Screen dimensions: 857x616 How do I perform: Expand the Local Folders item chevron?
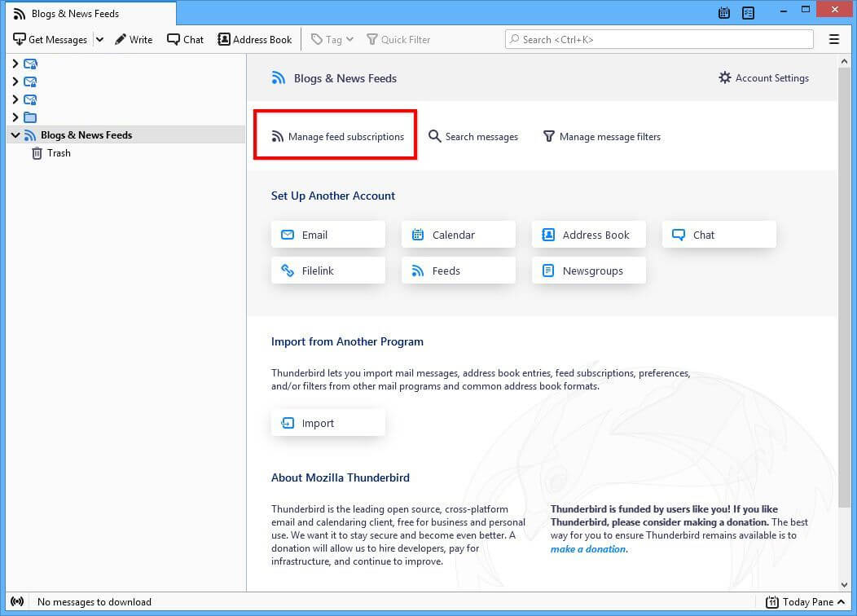click(x=15, y=117)
